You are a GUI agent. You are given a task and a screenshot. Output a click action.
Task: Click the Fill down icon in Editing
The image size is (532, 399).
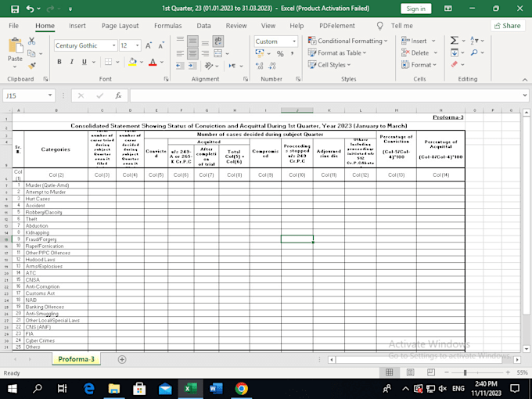tap(455, 52)
